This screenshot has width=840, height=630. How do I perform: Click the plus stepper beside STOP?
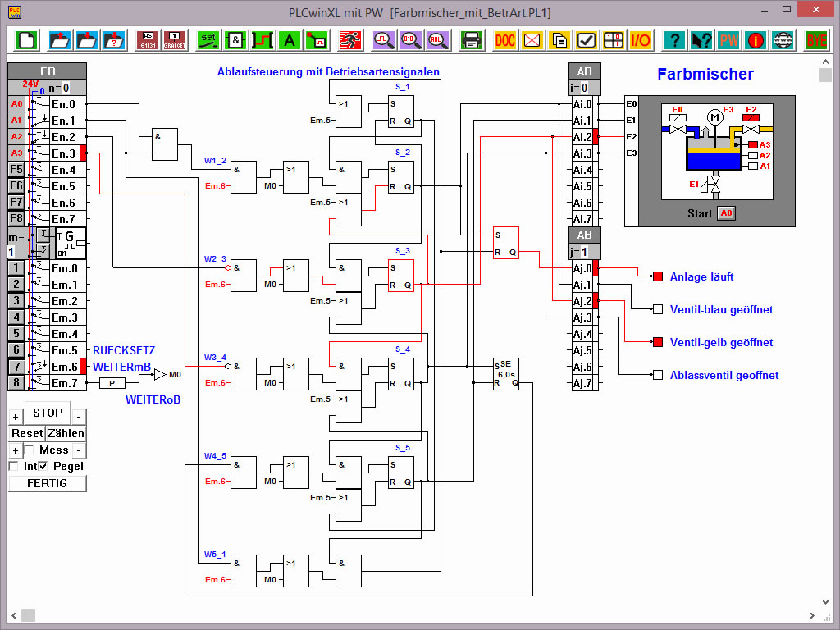coord(15,417)
